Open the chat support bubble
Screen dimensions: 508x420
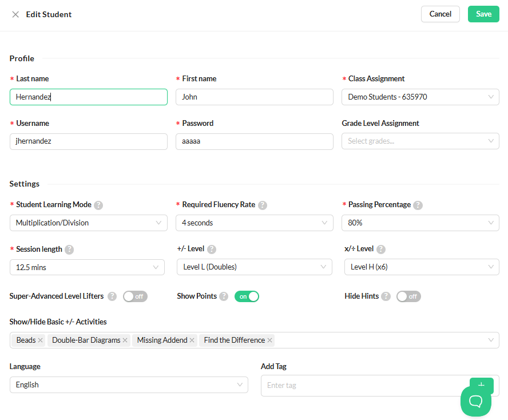475,401
